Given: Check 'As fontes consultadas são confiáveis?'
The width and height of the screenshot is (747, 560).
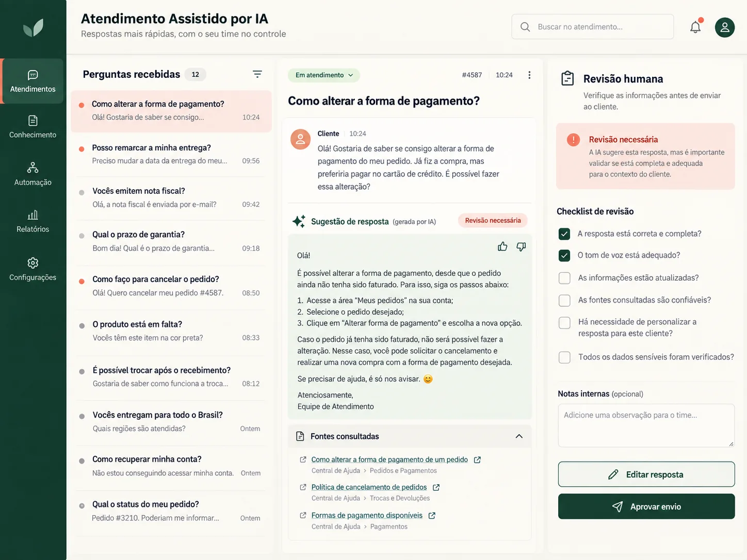Looking at the screenshot, I should click(564, 300).
